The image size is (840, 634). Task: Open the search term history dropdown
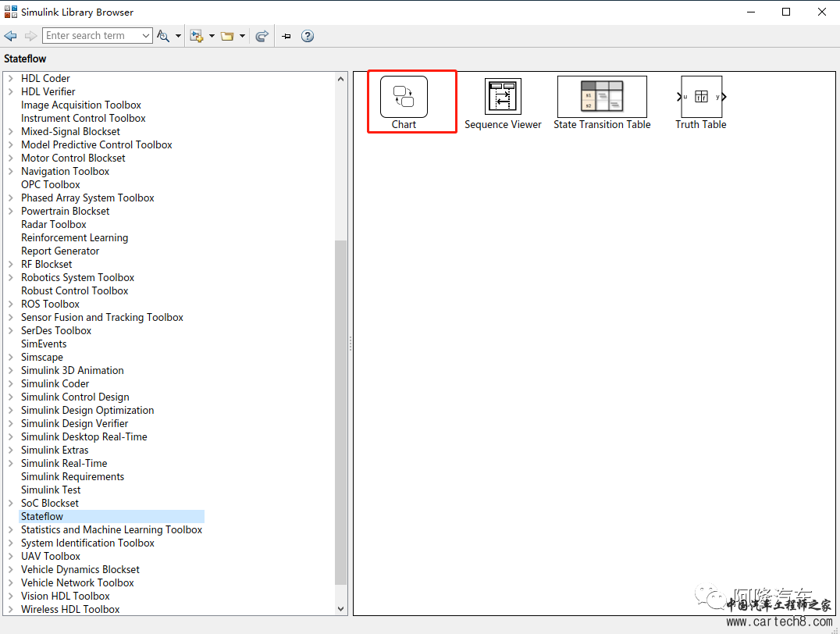(x=146, y=35)
